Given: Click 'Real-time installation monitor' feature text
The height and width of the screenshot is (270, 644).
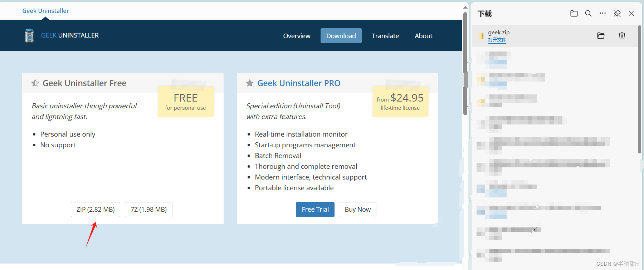Looking at the screenshot, I should [x=301, y=134].
